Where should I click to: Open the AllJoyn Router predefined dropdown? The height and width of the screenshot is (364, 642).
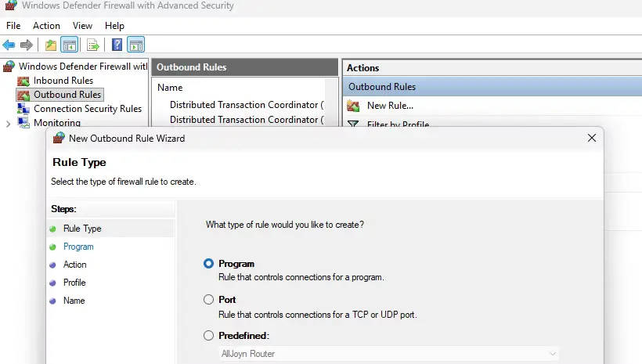(x=388, y=354)
